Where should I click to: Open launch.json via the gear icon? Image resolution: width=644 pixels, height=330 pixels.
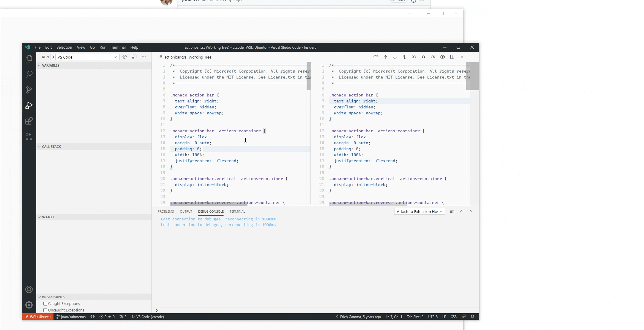125,57
